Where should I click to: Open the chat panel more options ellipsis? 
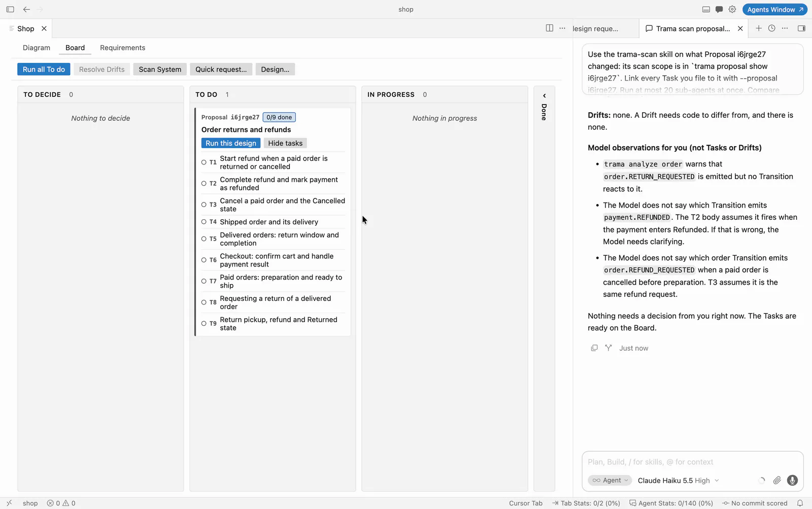[x=785, y=28]
